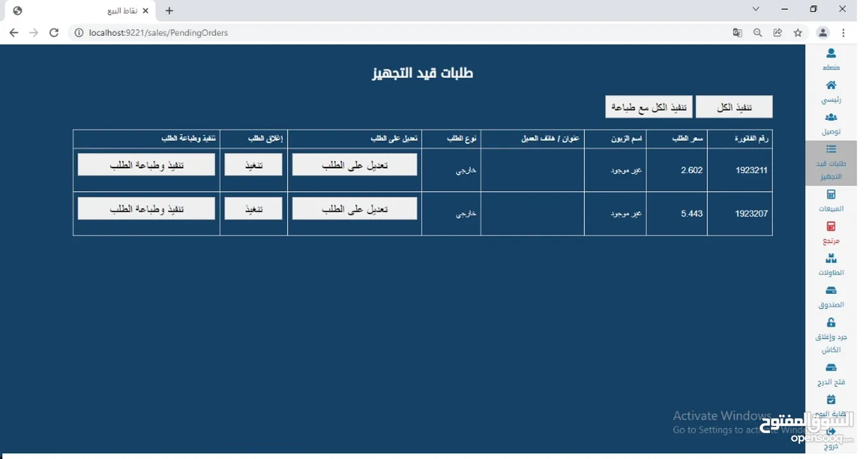Screen dimensions: 868x459
Task: Reload the page
Action: pos(54,33)
